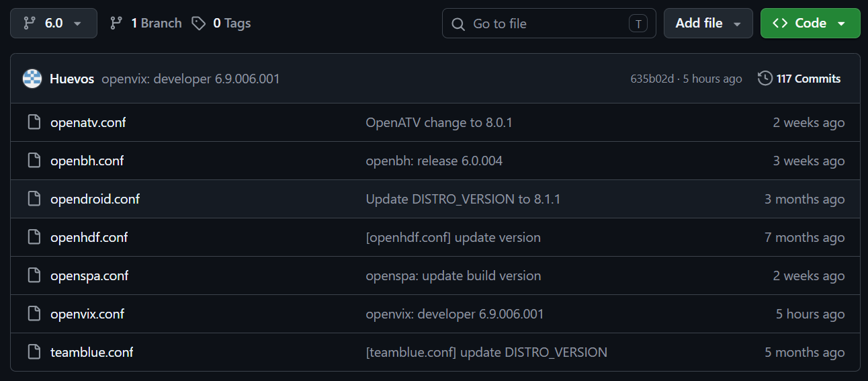Click the file icon beside openbh.conf
Viewport: 868px width, 381px height.
coord(34,161)
